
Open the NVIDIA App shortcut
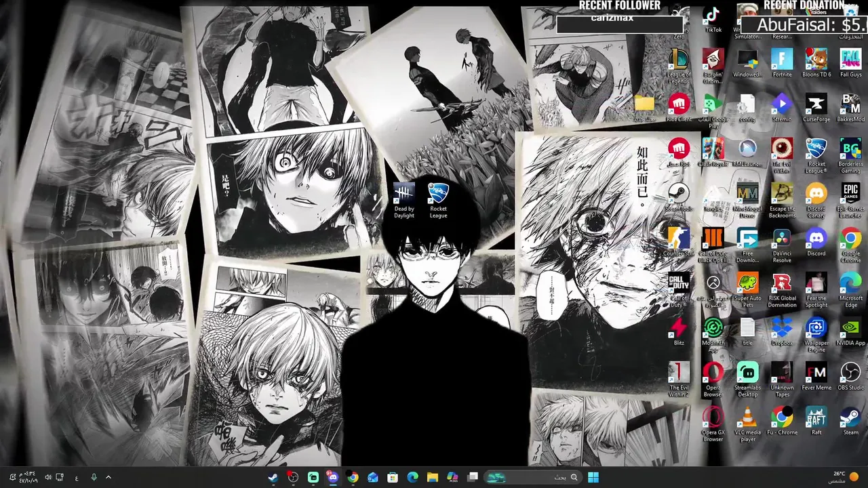[850, 331]
